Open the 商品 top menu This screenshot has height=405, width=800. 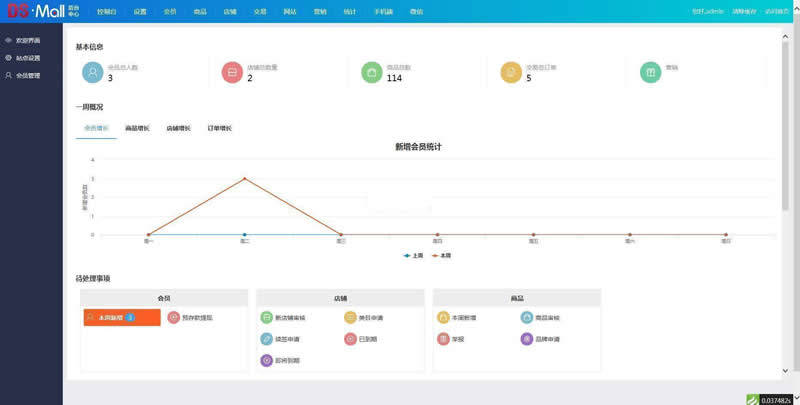(x=200, y=11)
